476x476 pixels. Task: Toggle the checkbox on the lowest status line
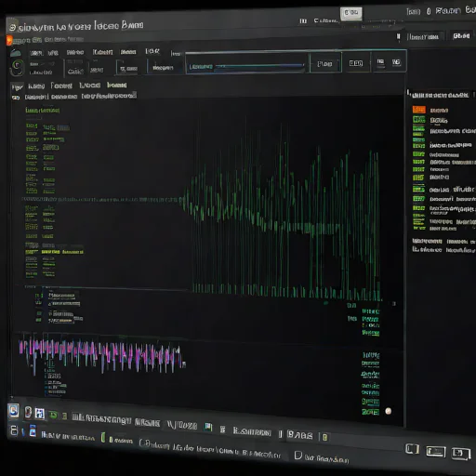(297, 455)
